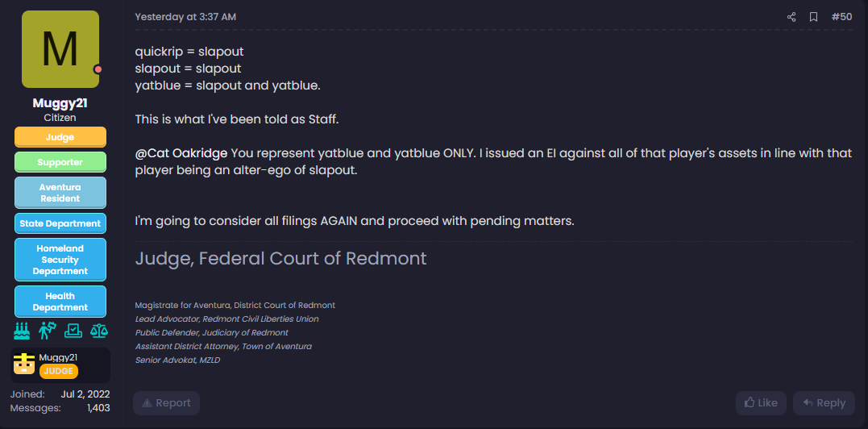Screen dimensions: 868x429
Task: Like this post
Action: (x=761, y=403)
